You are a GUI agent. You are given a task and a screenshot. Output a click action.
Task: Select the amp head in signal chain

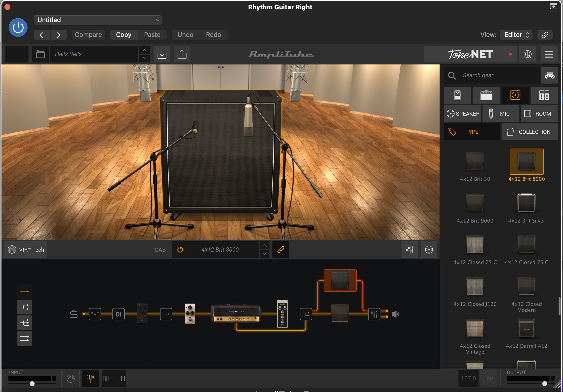click(236, 314)
